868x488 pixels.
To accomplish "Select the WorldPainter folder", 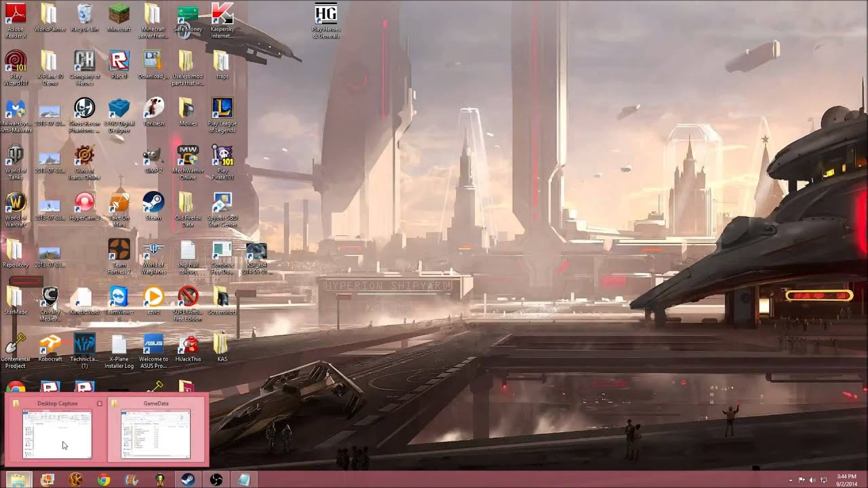I will pyautogui.click(x=50, y=19).
